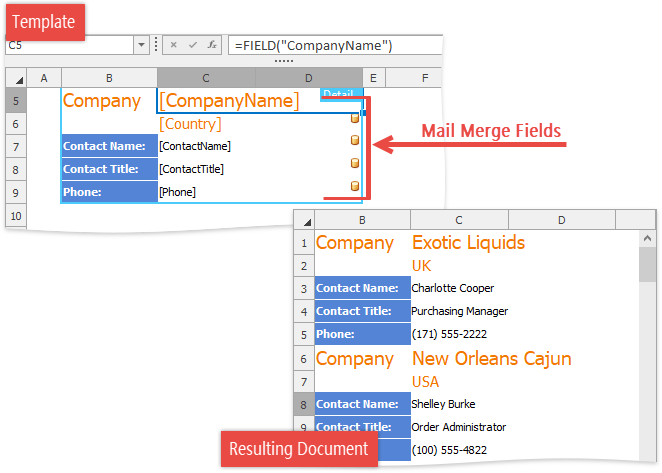
Task: Click Select All corner of template sheet
Action: point(15,78)
